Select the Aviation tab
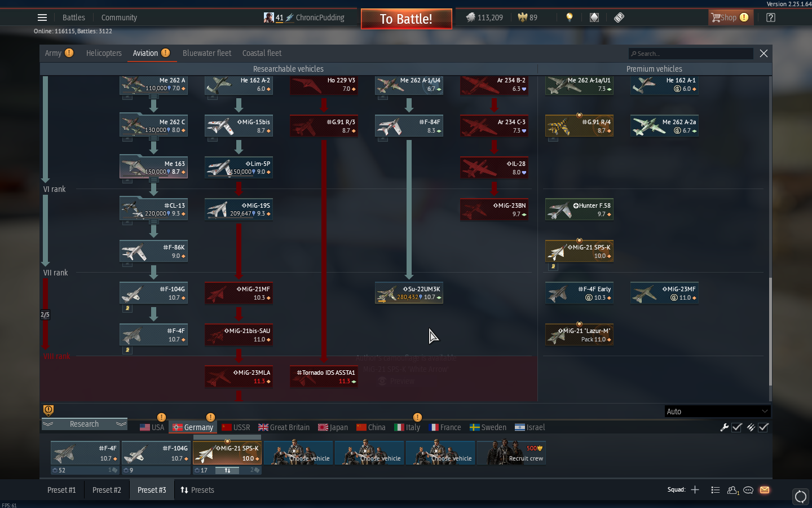 pos(151,53)
